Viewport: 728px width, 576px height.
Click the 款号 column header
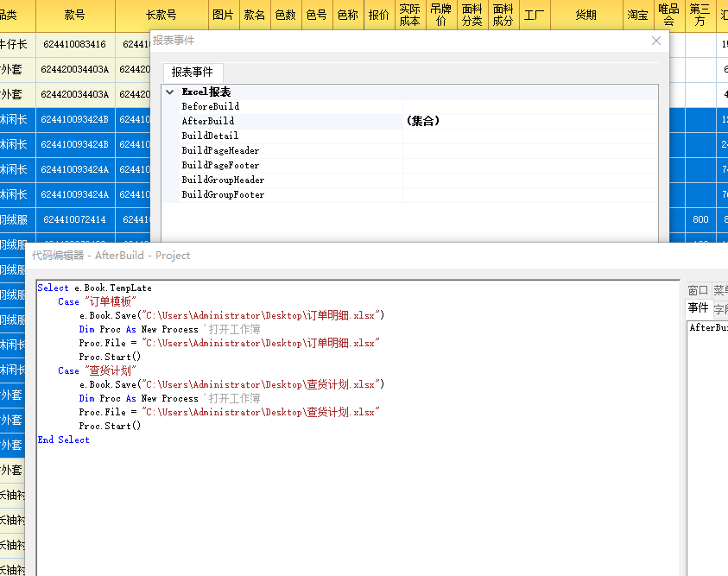(x=75, y=16)
